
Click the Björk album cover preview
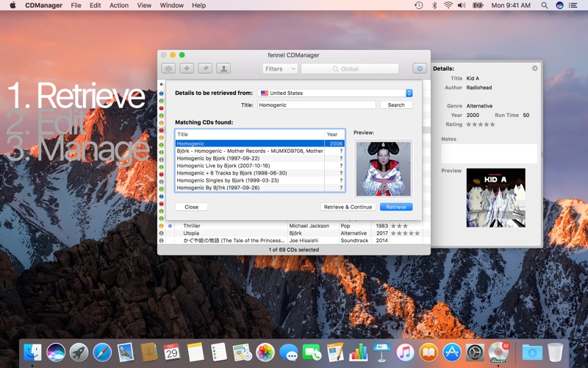[x=383, y=169]
